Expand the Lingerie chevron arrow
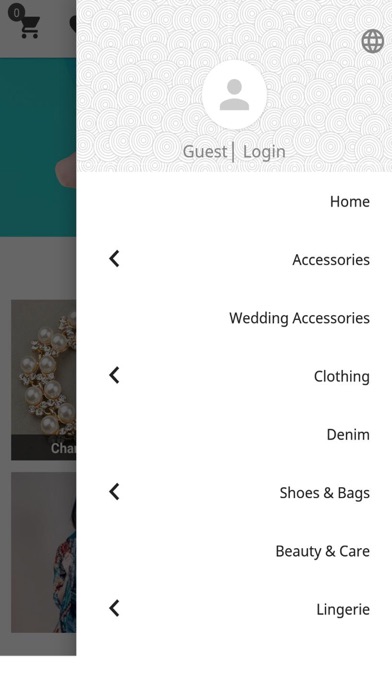392x696 pixels. 114,609
